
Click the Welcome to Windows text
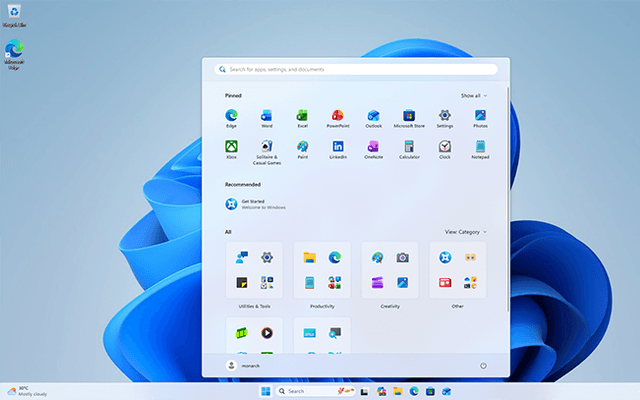pos(263,207)
